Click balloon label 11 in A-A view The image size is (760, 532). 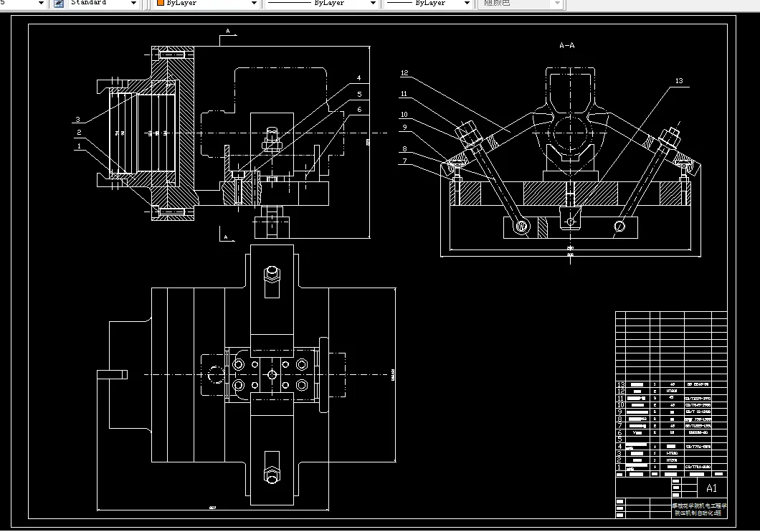tap(404, 94)
